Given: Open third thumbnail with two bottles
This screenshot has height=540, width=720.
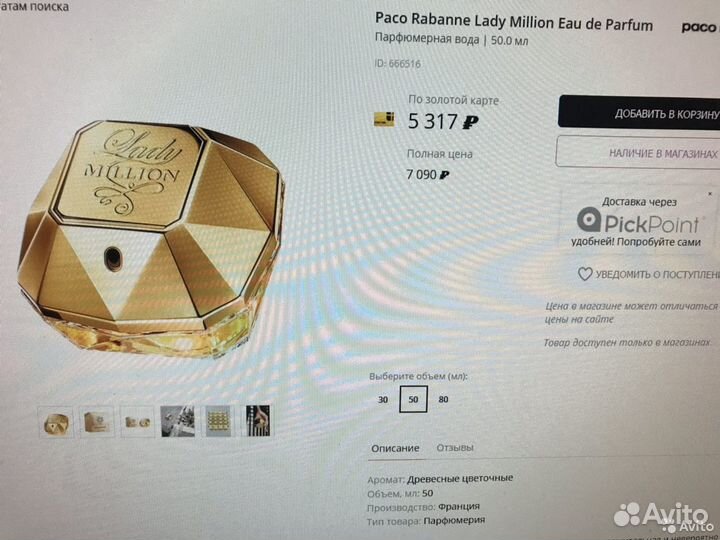Looking at the screenshot, I should point(137,422).
